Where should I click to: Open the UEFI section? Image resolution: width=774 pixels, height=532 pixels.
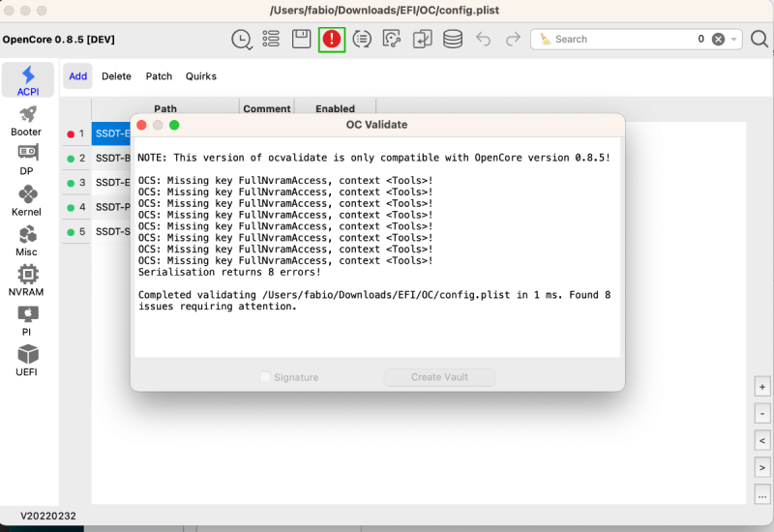(27, 361)
